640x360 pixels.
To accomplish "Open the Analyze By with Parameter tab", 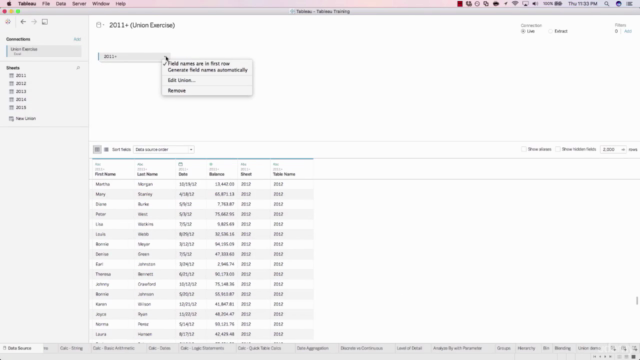I will click(458, 348).
